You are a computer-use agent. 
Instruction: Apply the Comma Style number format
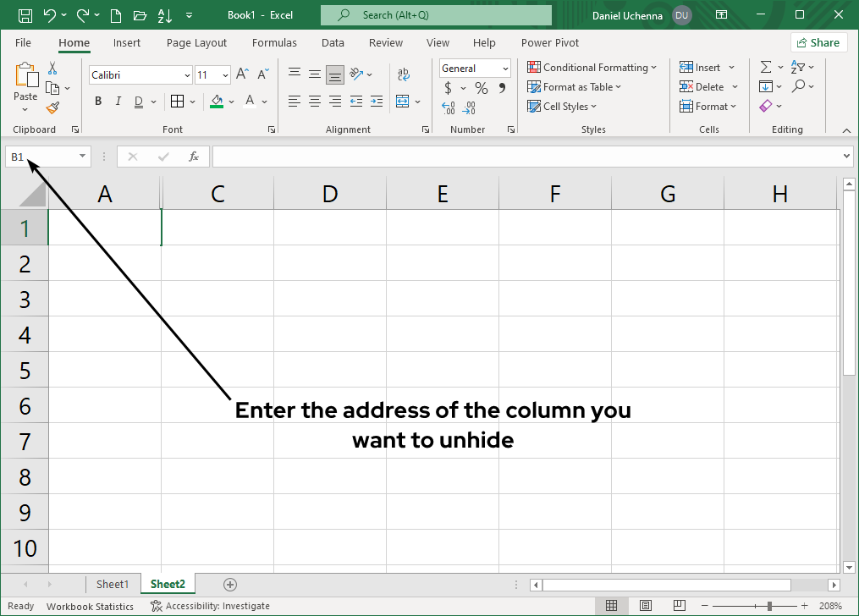[x=503, y=87]
